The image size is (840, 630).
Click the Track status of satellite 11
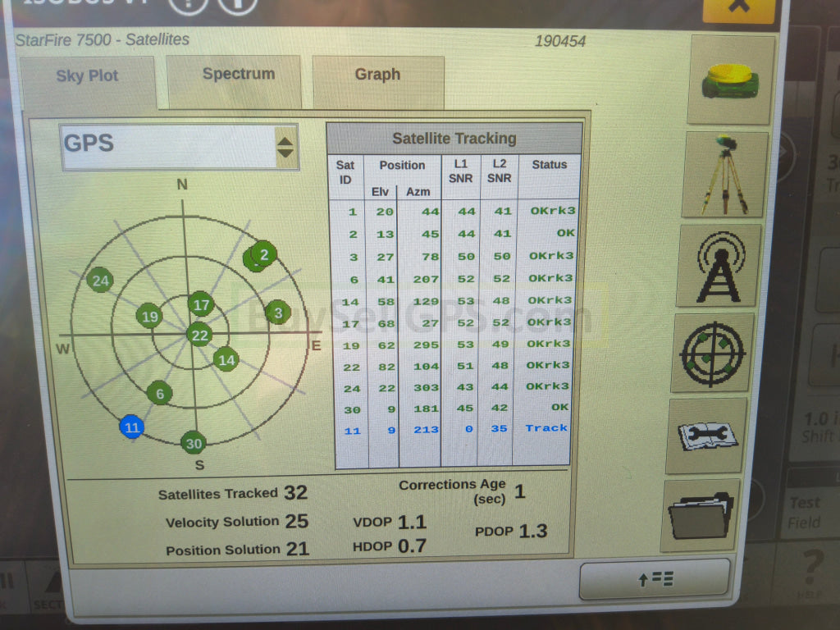pos(546,428)
